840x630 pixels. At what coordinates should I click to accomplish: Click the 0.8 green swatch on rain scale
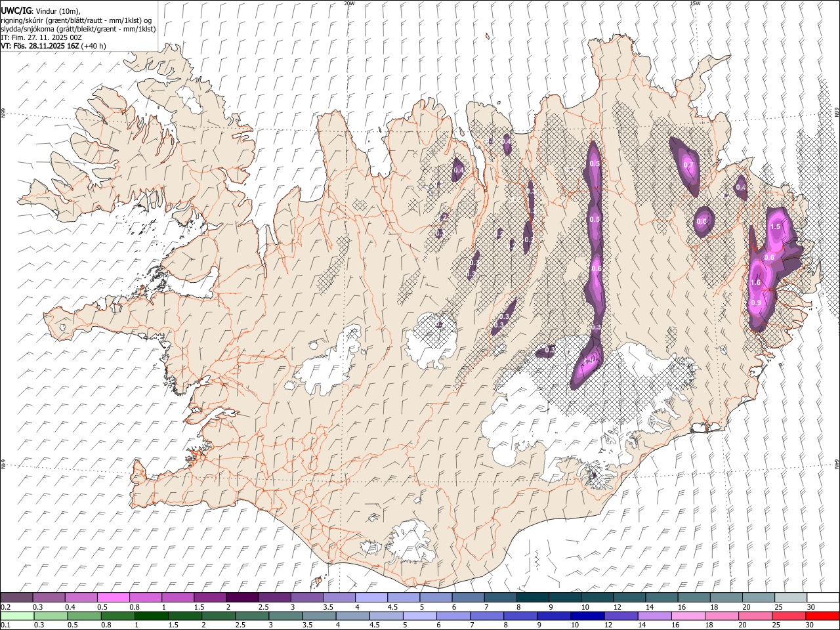click(117, 616)
